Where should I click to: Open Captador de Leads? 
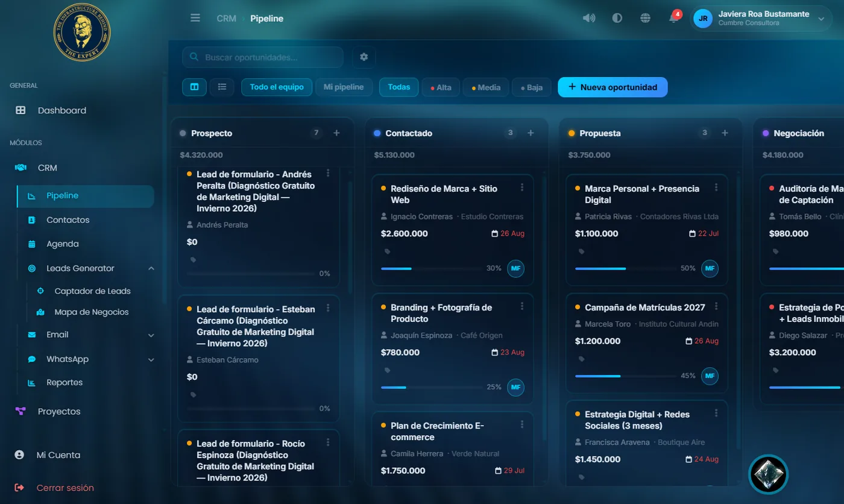pos(92,291)
